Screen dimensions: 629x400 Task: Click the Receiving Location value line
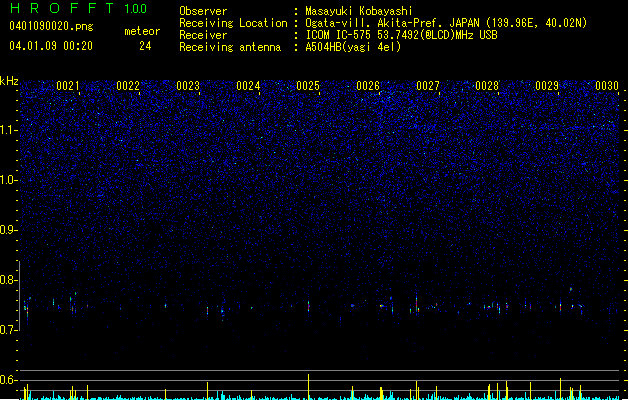(446, 23)
